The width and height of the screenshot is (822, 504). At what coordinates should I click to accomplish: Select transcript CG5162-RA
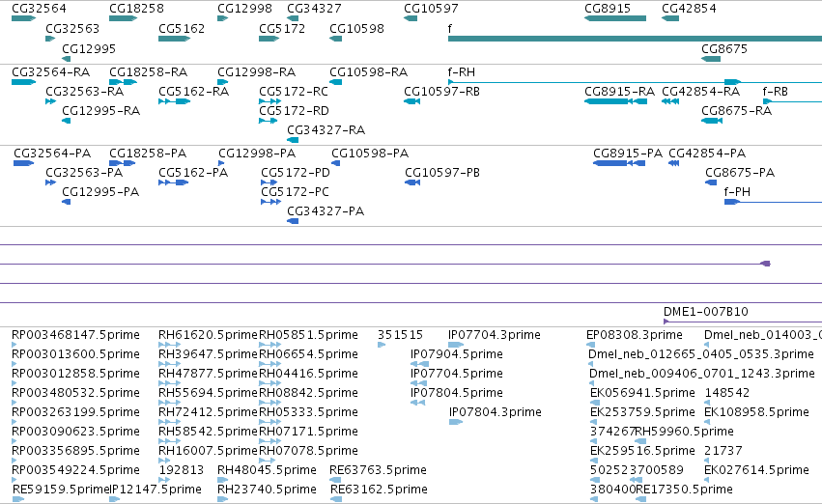[x=193, y=91]
